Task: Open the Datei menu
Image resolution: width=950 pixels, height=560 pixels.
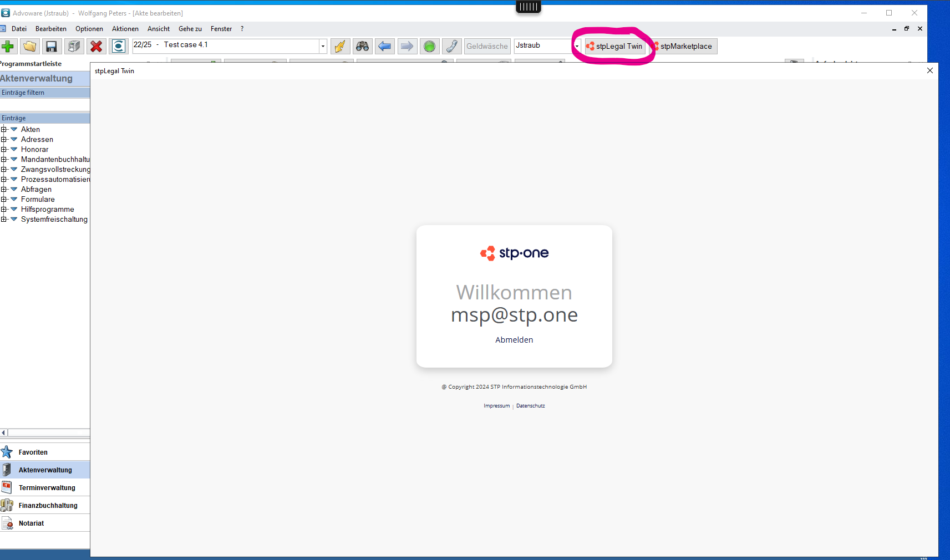Action: (x=19, y=29)
